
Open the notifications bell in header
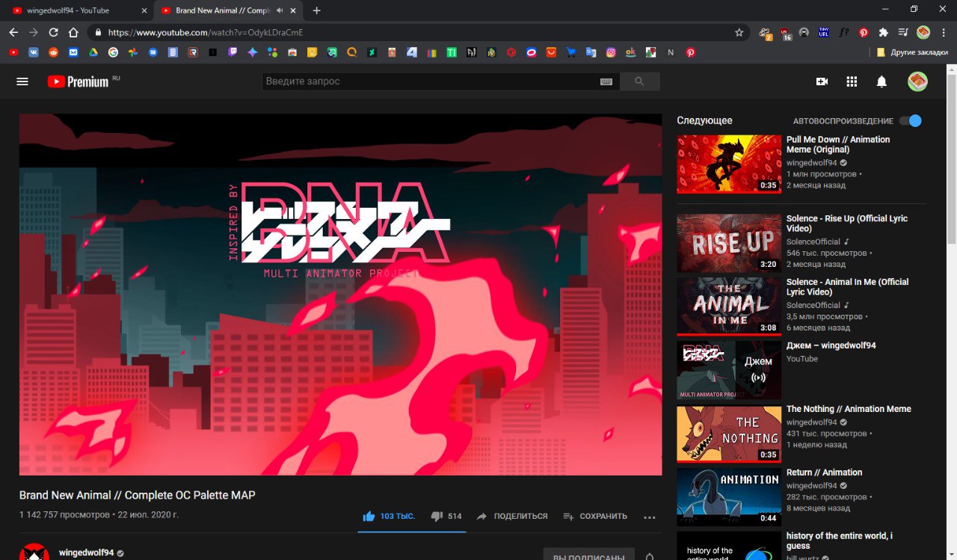click(881, 81)
